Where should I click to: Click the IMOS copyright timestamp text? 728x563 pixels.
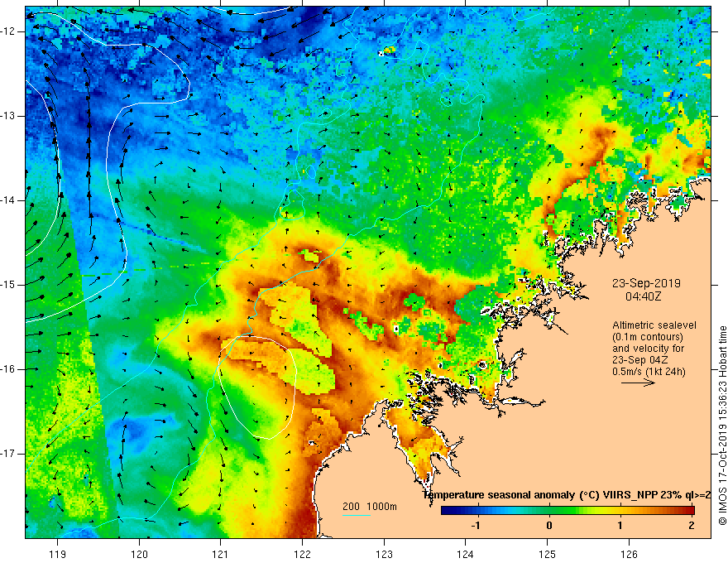coord(722,425)
